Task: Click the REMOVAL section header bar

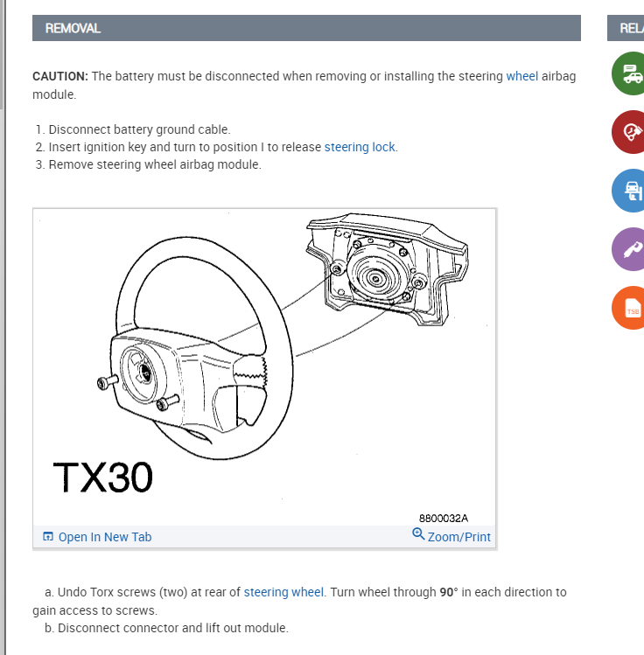Action: tap(306, 28)
